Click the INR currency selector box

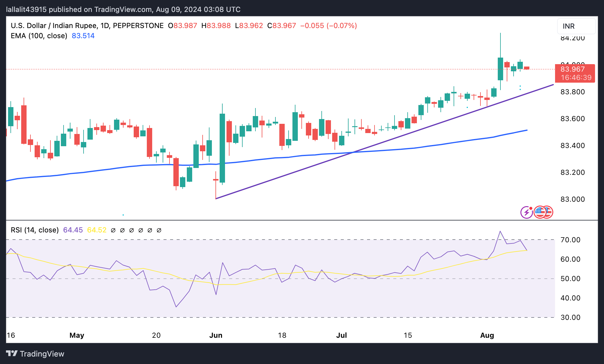[x=576, y=26]
